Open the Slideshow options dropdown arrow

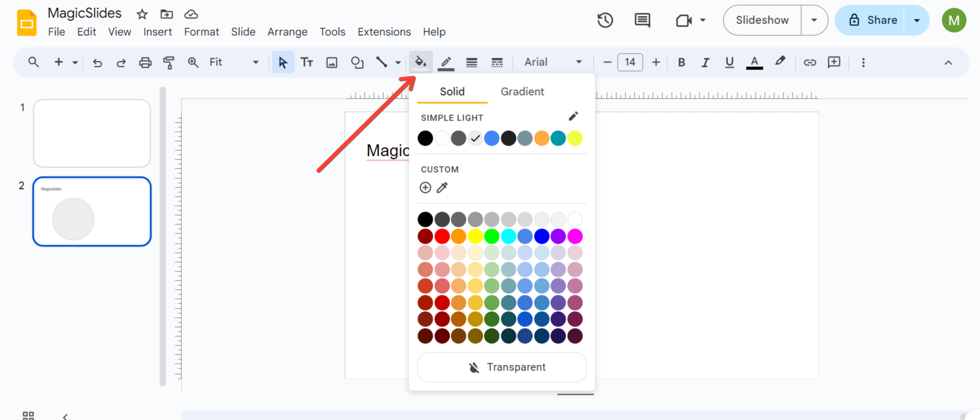click(x=814, y=20)
